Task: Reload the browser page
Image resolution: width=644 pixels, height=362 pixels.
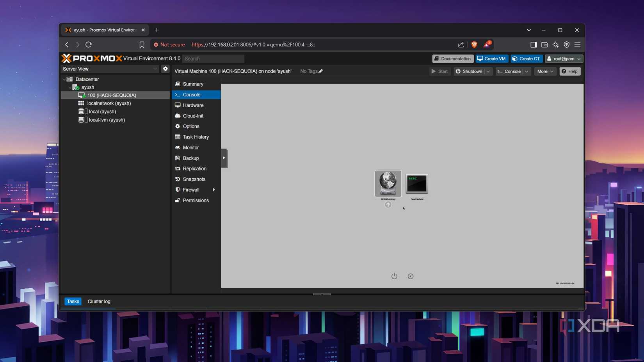Action: coord(89,44)
